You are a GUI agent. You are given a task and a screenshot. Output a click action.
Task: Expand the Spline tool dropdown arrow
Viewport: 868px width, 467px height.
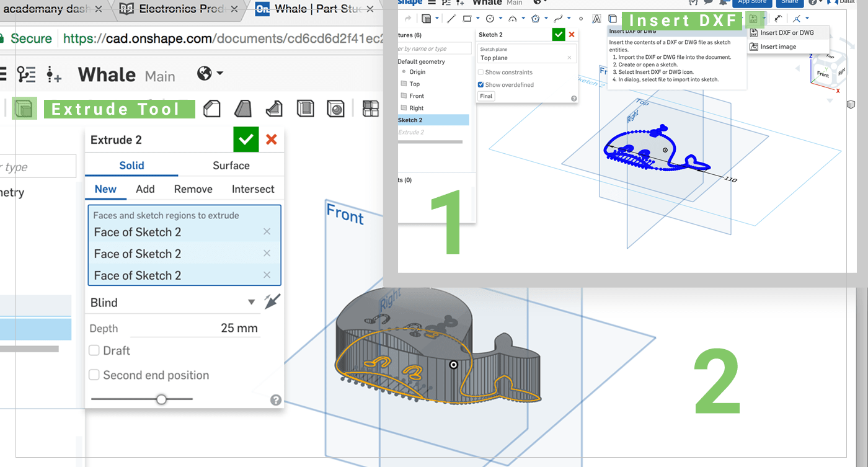(x=569, y=19)
